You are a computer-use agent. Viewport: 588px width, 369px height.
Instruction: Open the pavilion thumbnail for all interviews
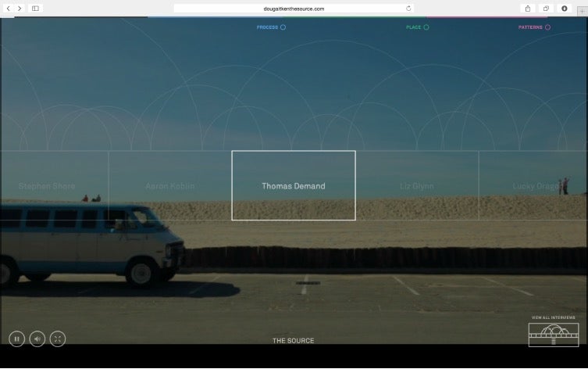coord(554,335)
